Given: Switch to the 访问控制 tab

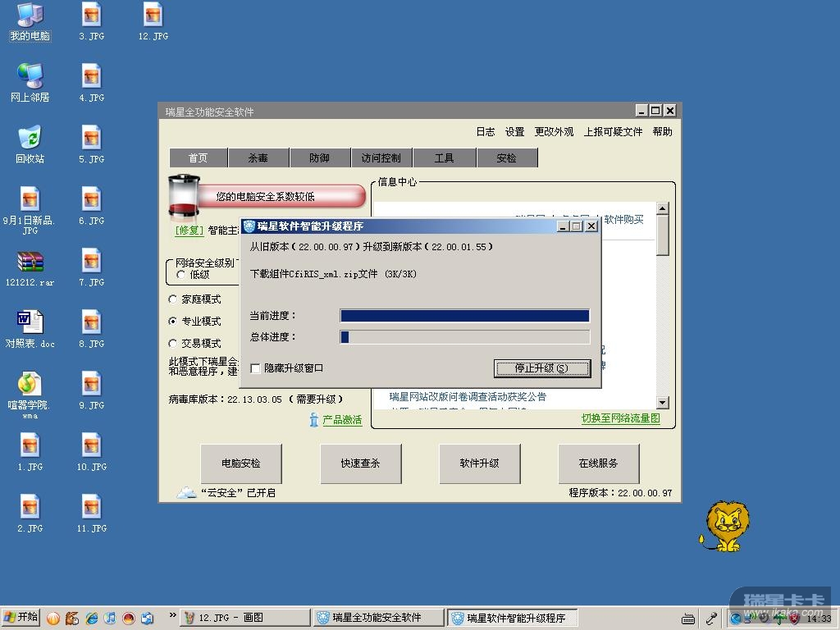Looking at the screenshot, I should 381,158.
